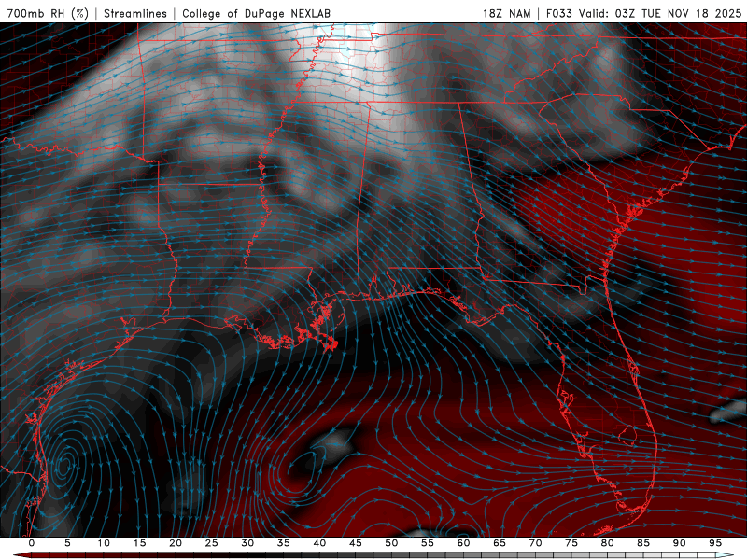Click the colorbar label "20"
The image size is (747, 560).
[x=176, y=543]
